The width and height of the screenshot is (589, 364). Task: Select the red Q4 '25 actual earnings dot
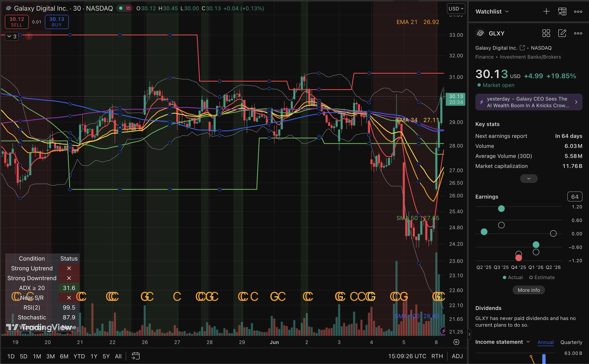[x=519, y=258]
